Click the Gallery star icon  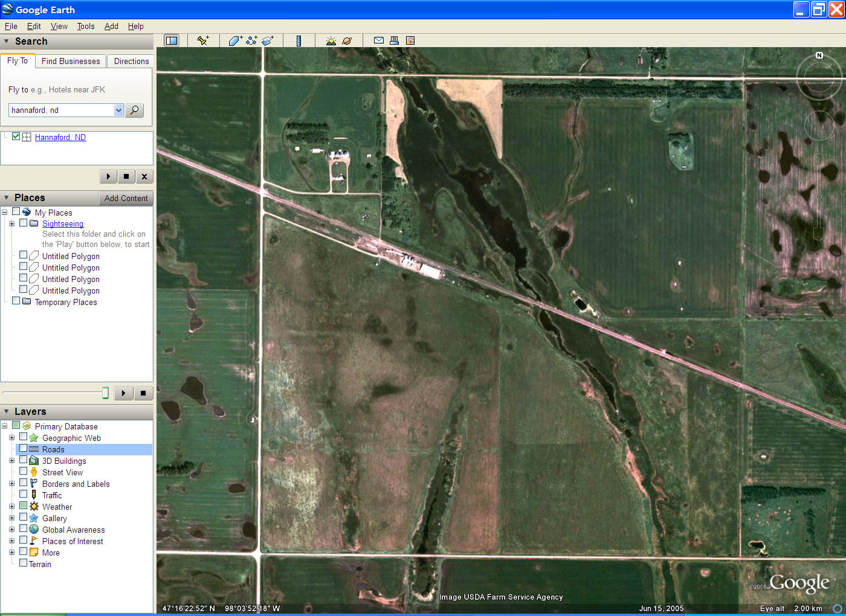click(x=34, y=518)
